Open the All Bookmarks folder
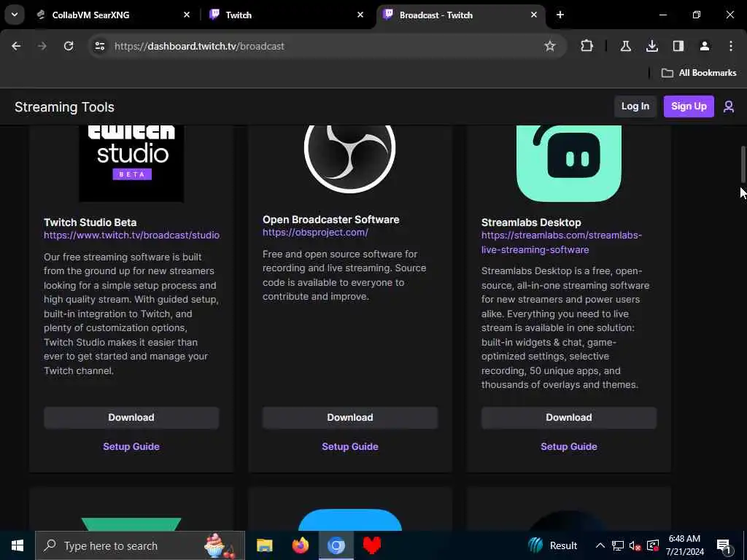Screen dimensions: 747x560 click(699, 73)
